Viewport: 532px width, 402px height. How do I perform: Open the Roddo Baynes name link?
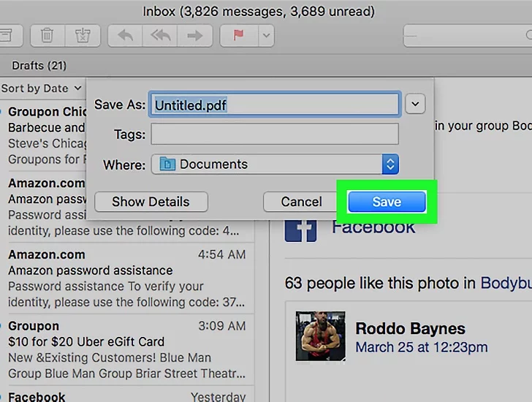(410, 328)
